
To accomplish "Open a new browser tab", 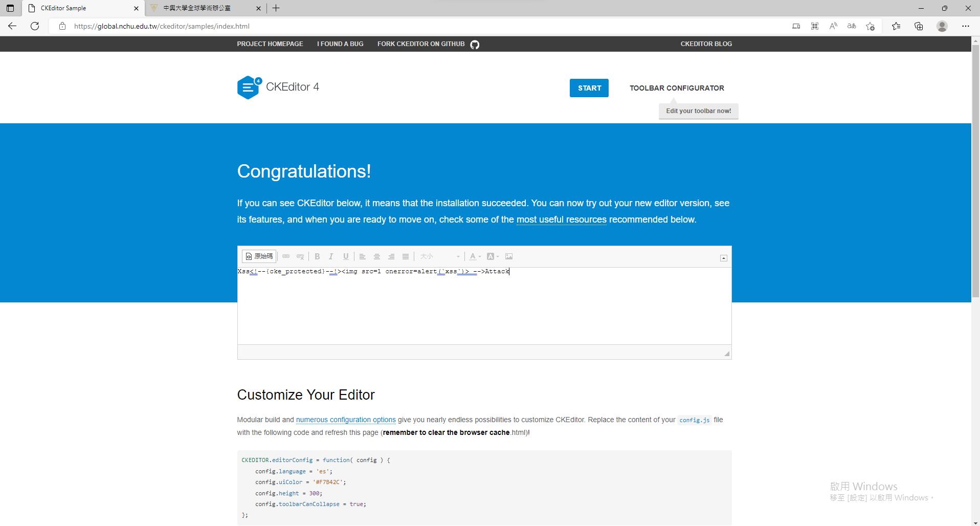I will [276, 8].
